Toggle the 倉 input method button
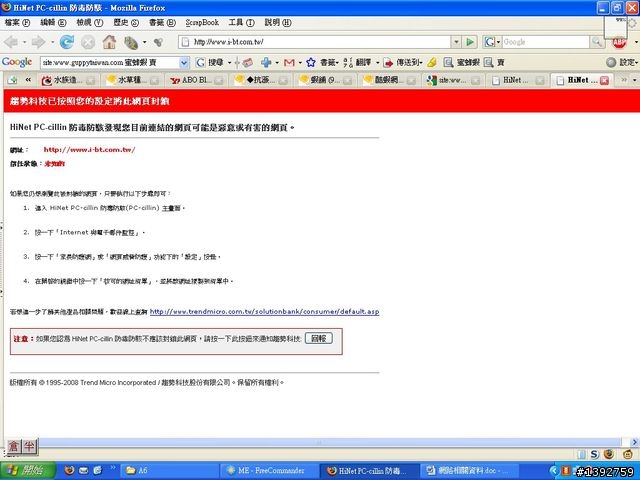The height and width of the screenshot is (480, 640). [x=13, y=446]
